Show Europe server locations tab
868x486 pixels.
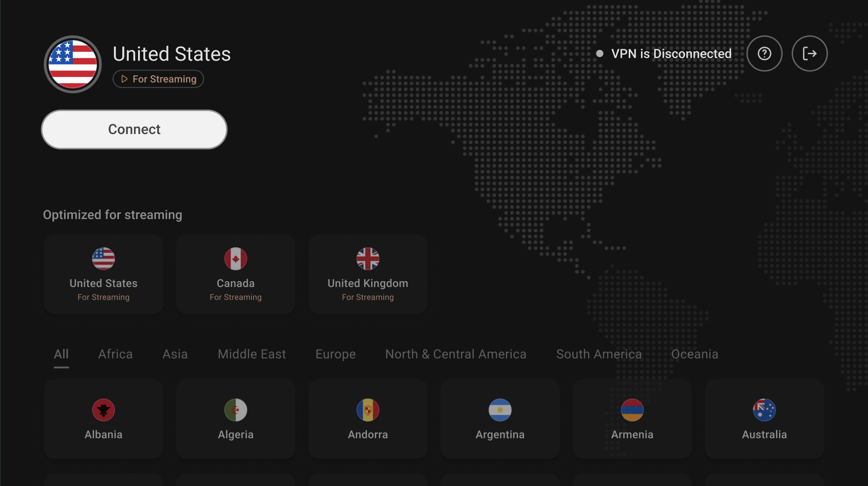coord(336,354)
